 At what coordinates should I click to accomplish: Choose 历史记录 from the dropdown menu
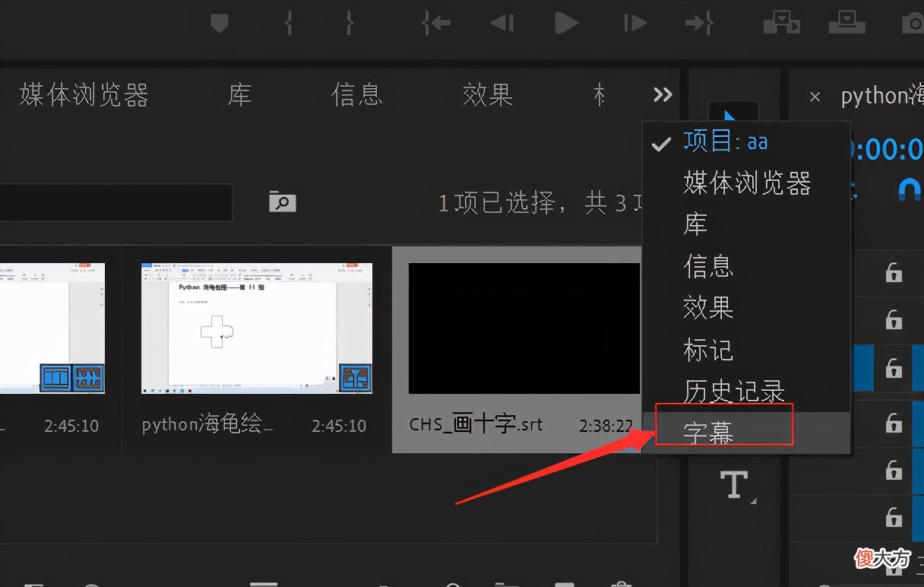(x=746, y=392)
